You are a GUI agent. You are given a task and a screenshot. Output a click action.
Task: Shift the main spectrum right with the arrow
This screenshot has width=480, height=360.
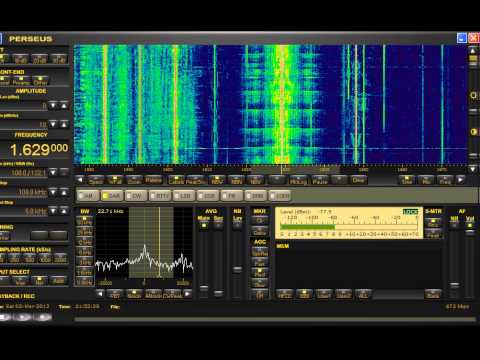[x=461, y=180]
